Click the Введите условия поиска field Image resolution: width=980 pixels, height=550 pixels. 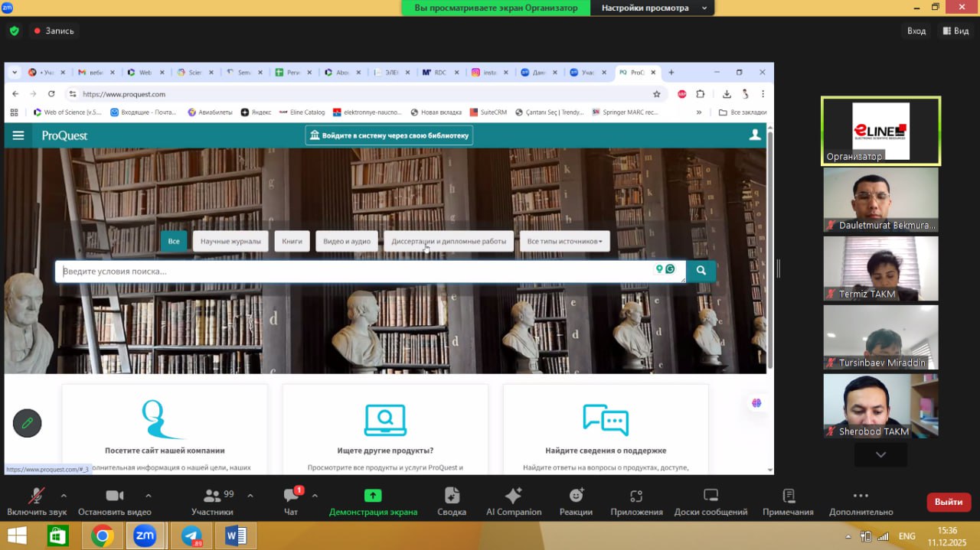352,272
